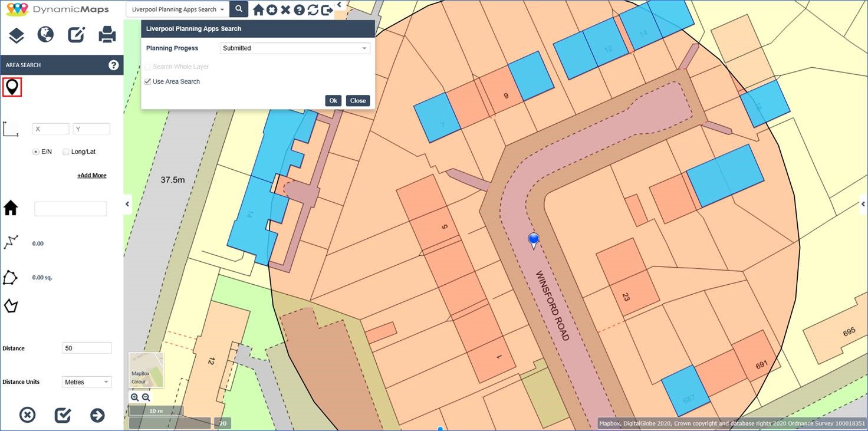Open the Distance Units Metres dropdown
The image size is (868, 431).
pos(87,382)
